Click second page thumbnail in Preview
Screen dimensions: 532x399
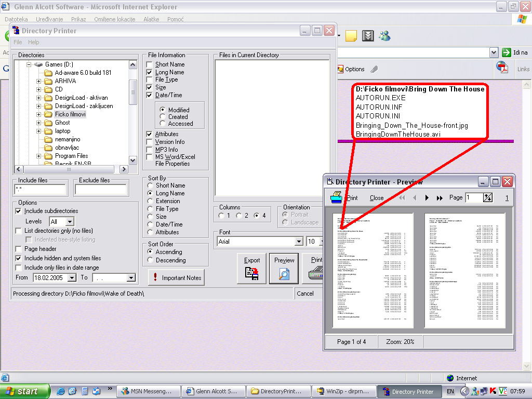pos(465,270)
